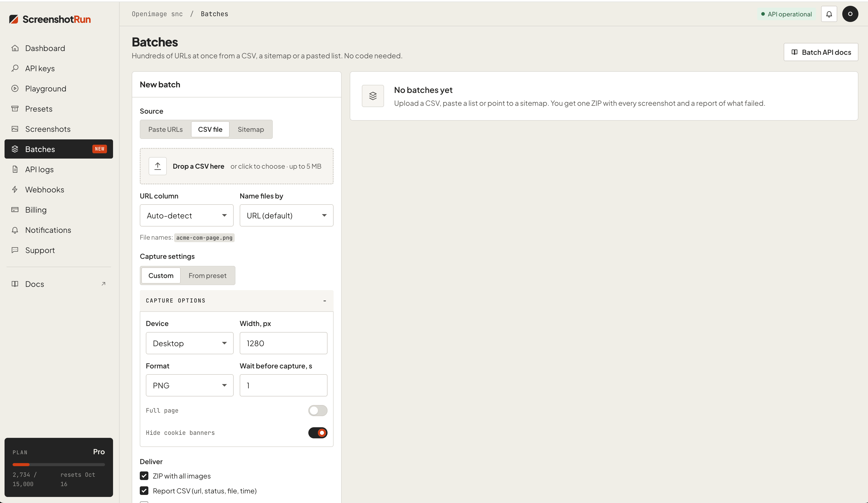
Task: Click the API keys key icon
Action: coord(15,68)
